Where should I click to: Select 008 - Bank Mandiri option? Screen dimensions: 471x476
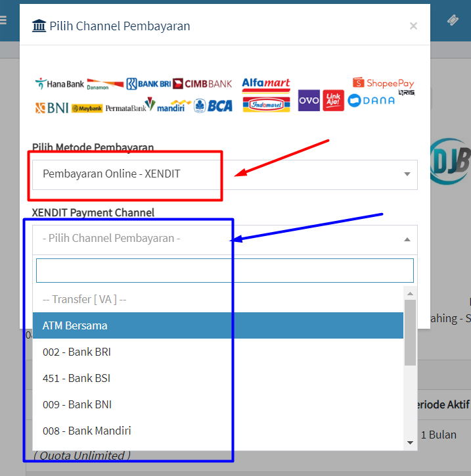(x=217, y=431)
